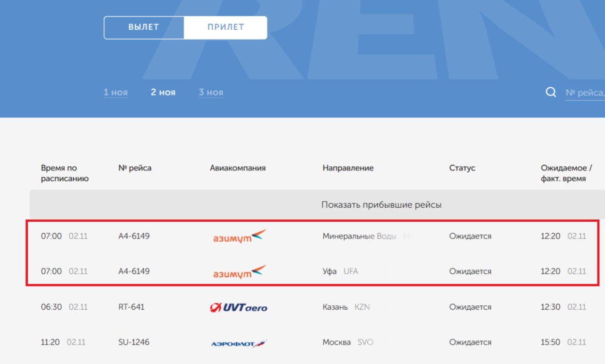Select flight number SU-1246

(x=134, y=342)
